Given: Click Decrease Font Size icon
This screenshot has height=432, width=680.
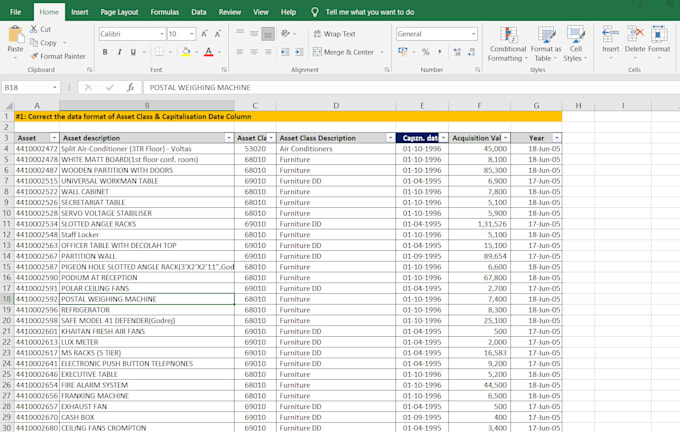Looking at the screenshot, I should (x=218, y=34).
